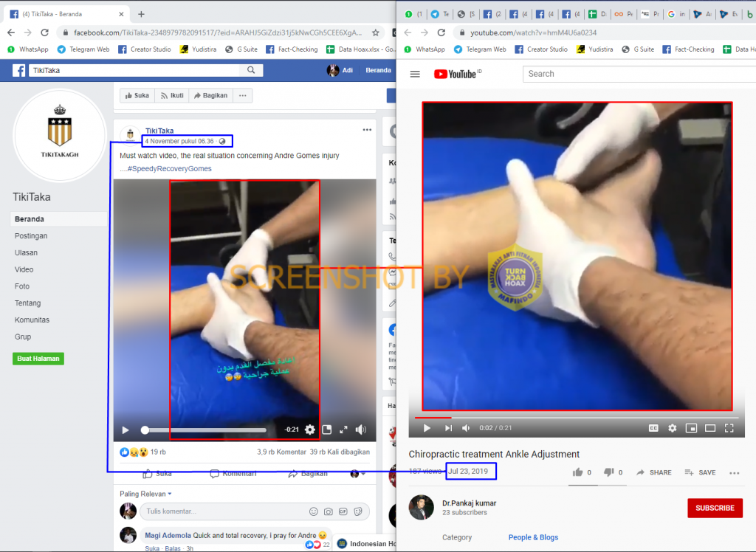Open Adi profile in Facebook header

340,70
